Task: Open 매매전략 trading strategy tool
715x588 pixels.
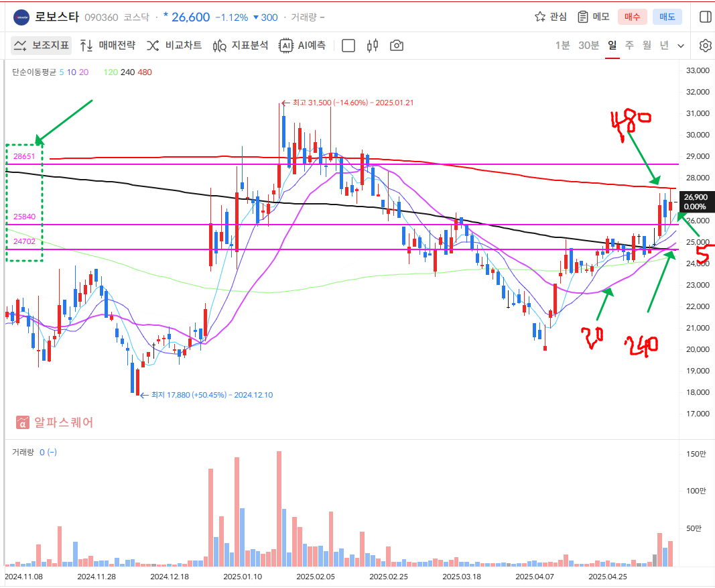Action: tap(108, 45)
